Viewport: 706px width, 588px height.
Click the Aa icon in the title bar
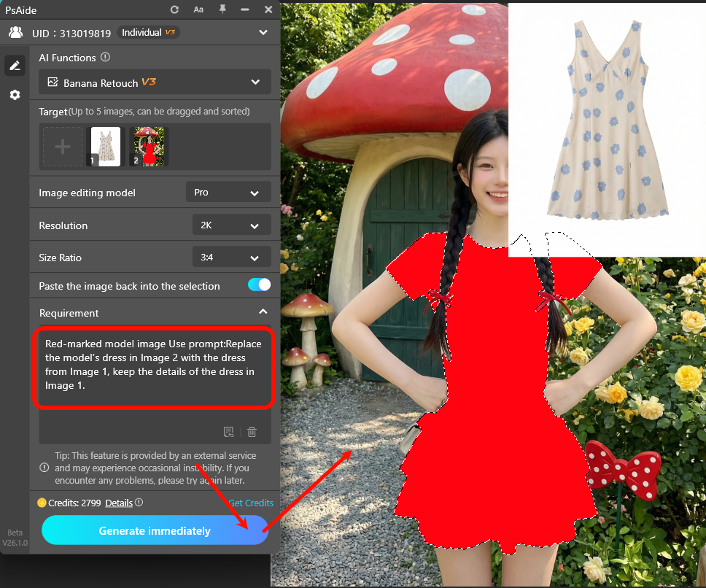click(x=199, y=9)
